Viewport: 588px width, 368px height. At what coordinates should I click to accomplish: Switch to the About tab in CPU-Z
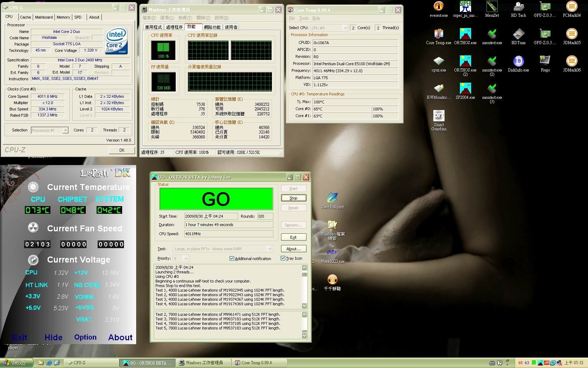tap(94, 17)
